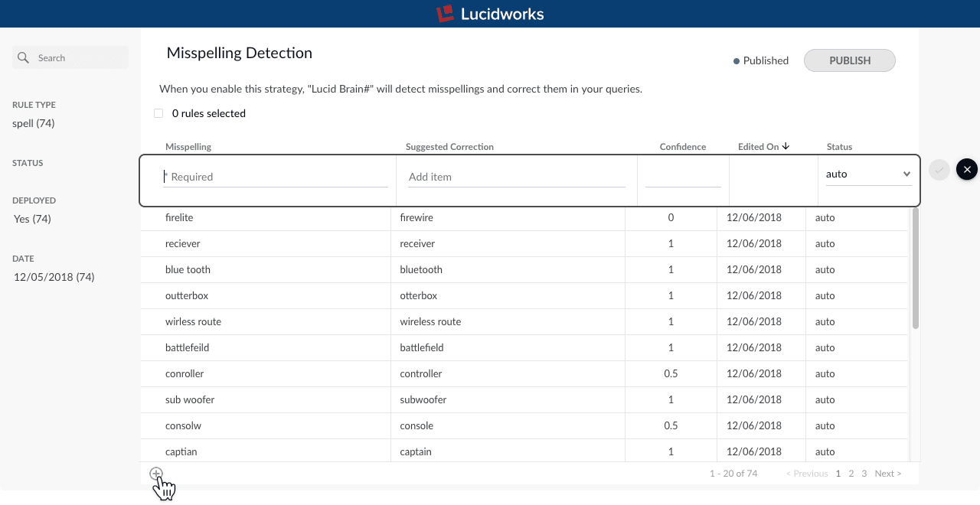Click the Previous page link
980x505 pixels.
point(807,474)
